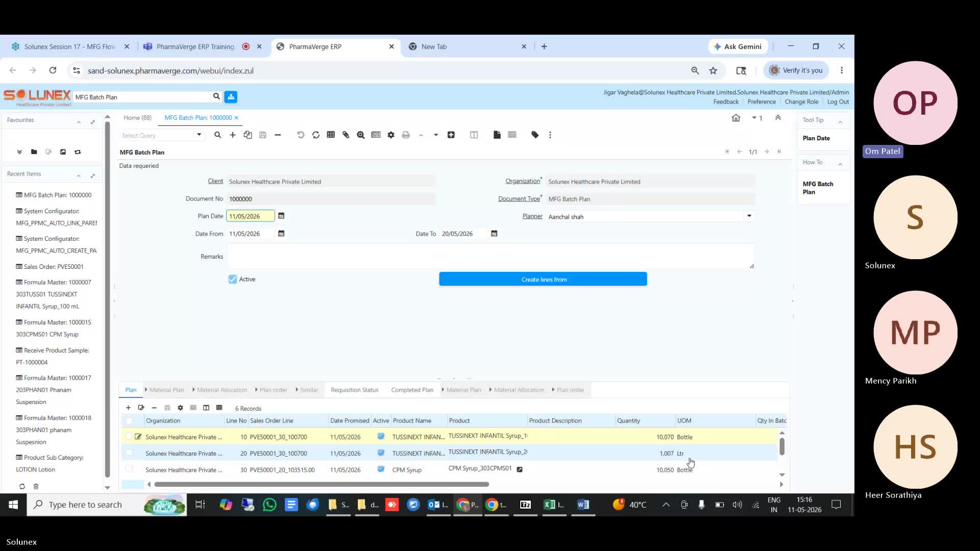This screenshot has height=551, width=980.
Task: Undo changes with the toolbar undo icon
Action: [301, 135]
